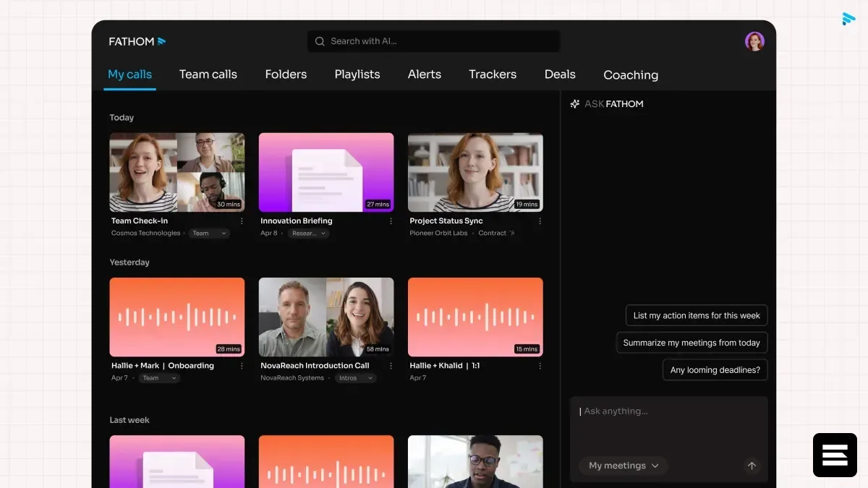Click the NovaReach Systems company text
Screen dimensions: 868x488
[x=292, y=378]
